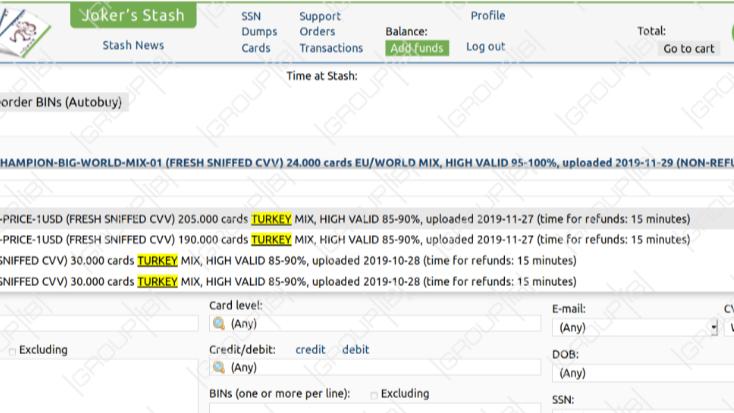This screenshot has height=413, width=734.
Task: Select the credit filter link
Action: coord(310,350)
